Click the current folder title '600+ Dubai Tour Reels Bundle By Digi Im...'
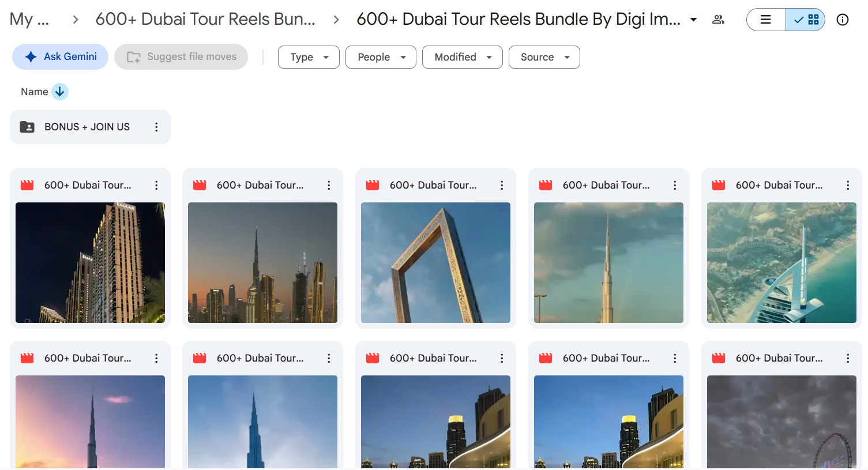868x470 pixels. 518,20
